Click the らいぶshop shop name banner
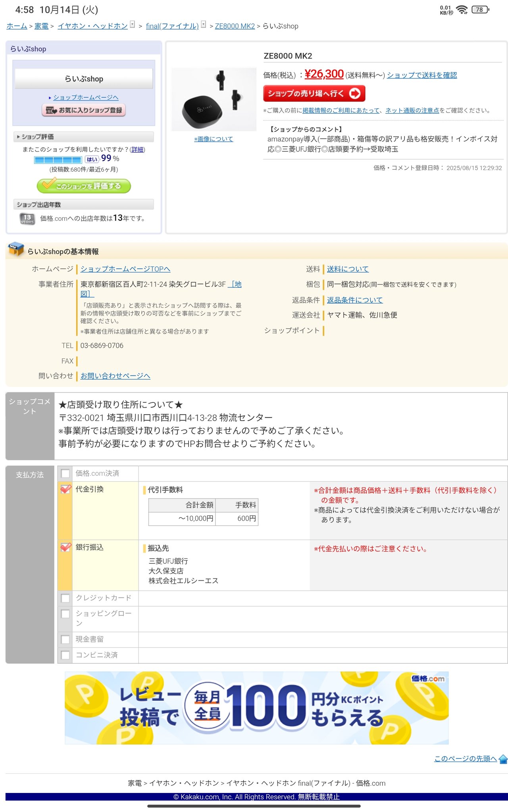This screenshot has width=508, height=812. pos(84,79)
